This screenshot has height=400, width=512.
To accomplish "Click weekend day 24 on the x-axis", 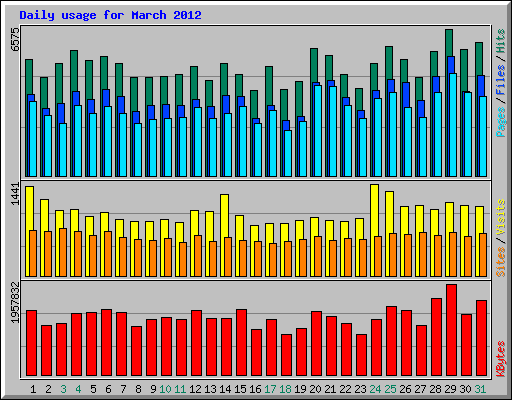I will tap(375, 389).
